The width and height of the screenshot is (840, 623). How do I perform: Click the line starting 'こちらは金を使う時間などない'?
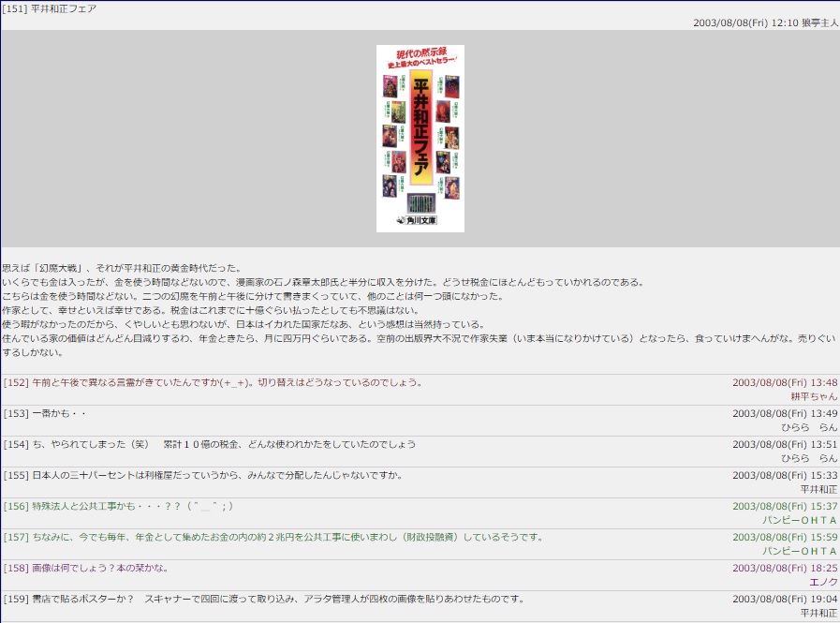tap(253, 296)
